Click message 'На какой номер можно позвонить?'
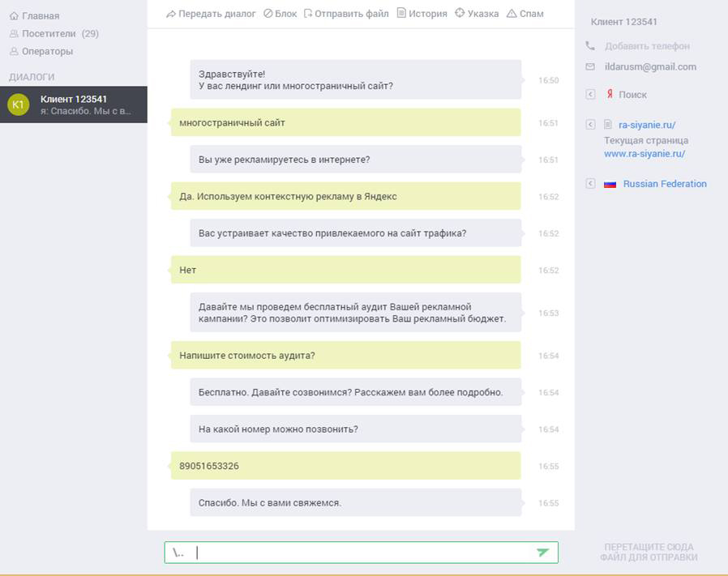Image resolution: width=728 pixels, height=576 pixels. (356, 429)
